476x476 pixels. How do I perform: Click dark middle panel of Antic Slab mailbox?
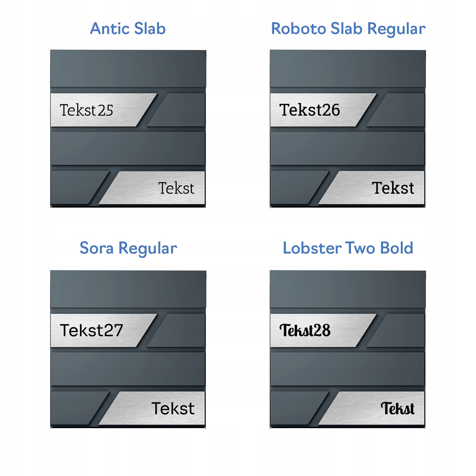[x=128, y=148]
